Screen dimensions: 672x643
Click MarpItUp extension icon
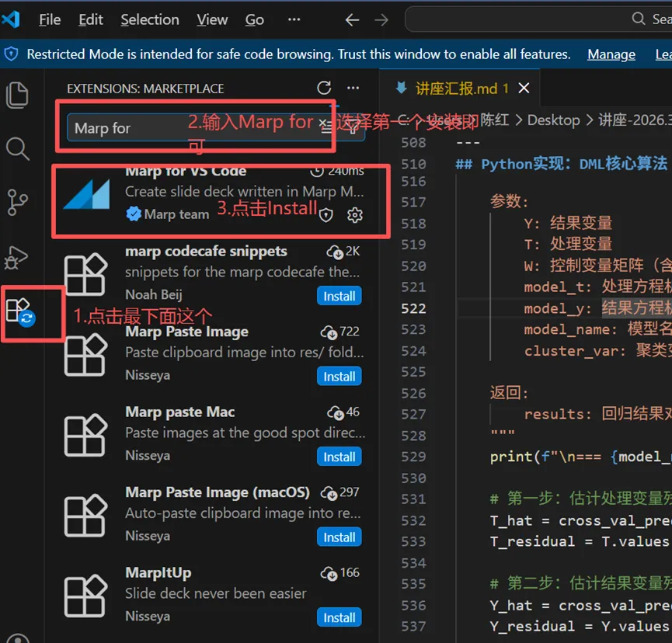pos(85,596)
